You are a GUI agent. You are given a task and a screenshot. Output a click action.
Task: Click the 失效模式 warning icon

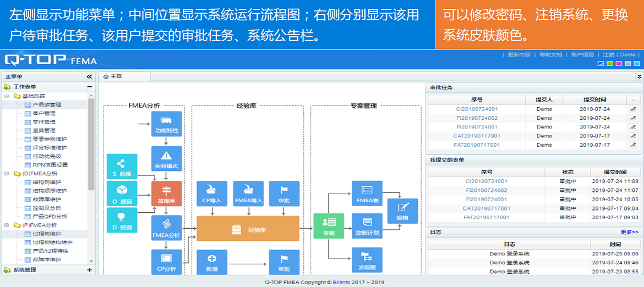click(x=166, y=159)
